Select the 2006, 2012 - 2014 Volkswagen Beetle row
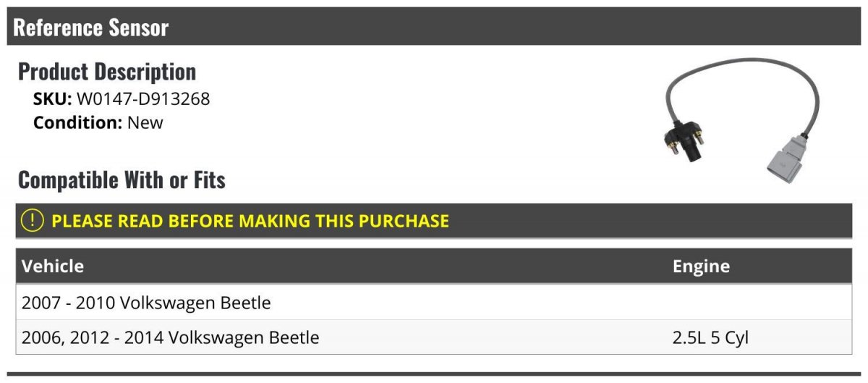Viewport: 868px width, 383px height. click(x=434, y=337)
